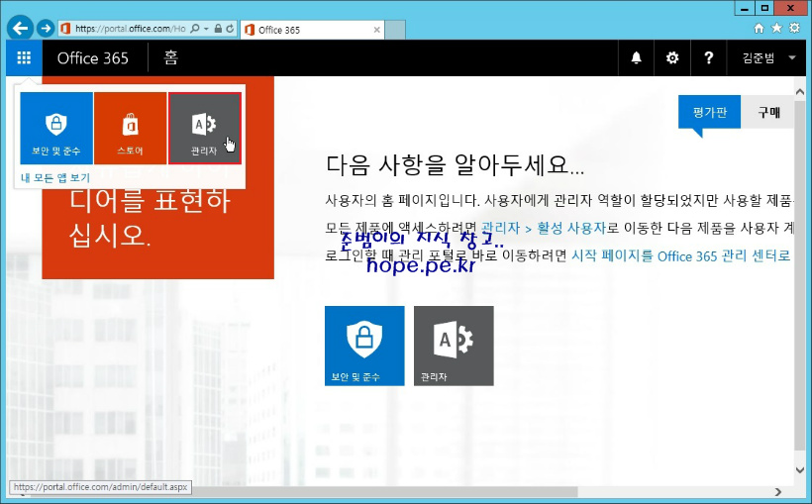Viewport: 812px width, 504px height.
Task: Maximize the browser window
Action: pos(764,8)
